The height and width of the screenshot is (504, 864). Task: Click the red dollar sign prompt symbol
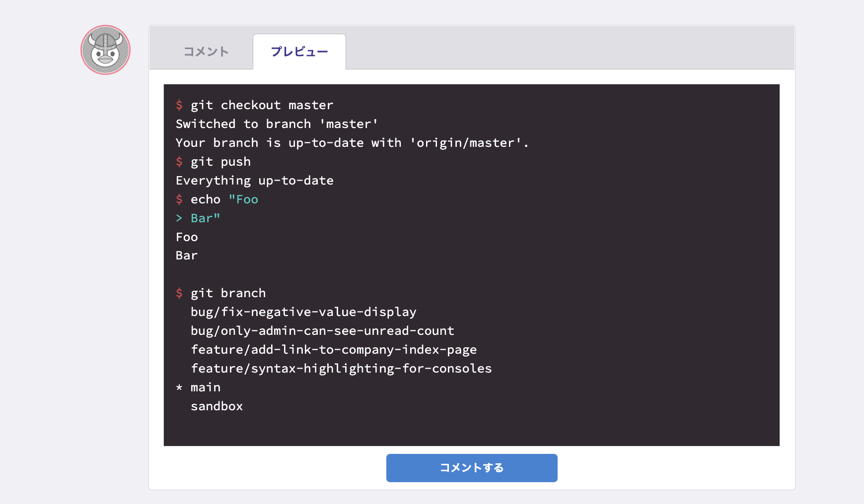(x=180, y=105)
